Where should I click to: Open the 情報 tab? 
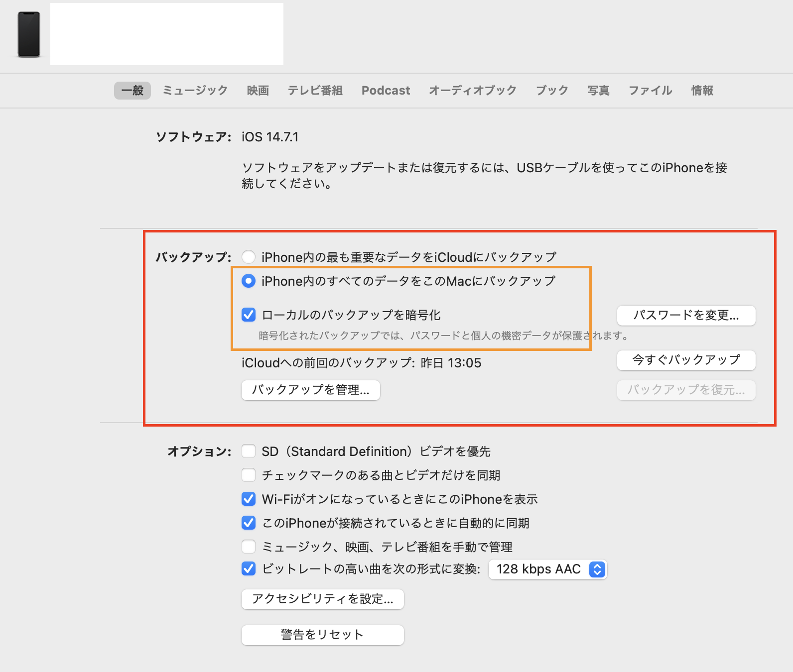[x=702, y=91]
